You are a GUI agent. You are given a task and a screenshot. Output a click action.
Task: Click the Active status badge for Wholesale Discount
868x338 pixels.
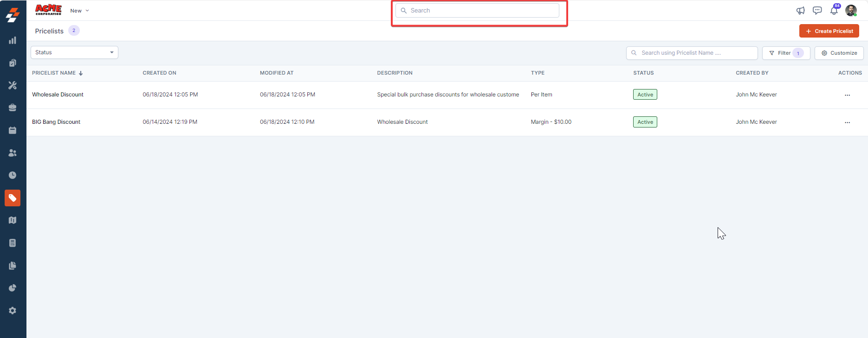645,95
